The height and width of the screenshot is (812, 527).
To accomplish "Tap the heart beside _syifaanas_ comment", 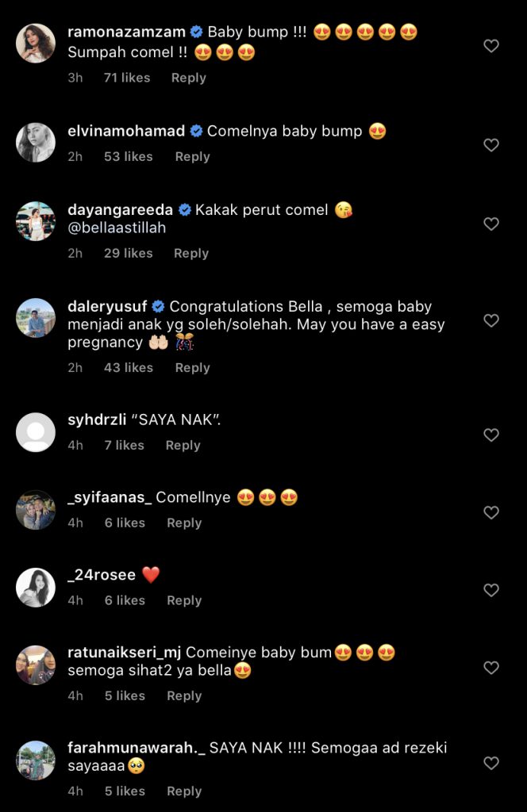I will (x=491, y=512).
